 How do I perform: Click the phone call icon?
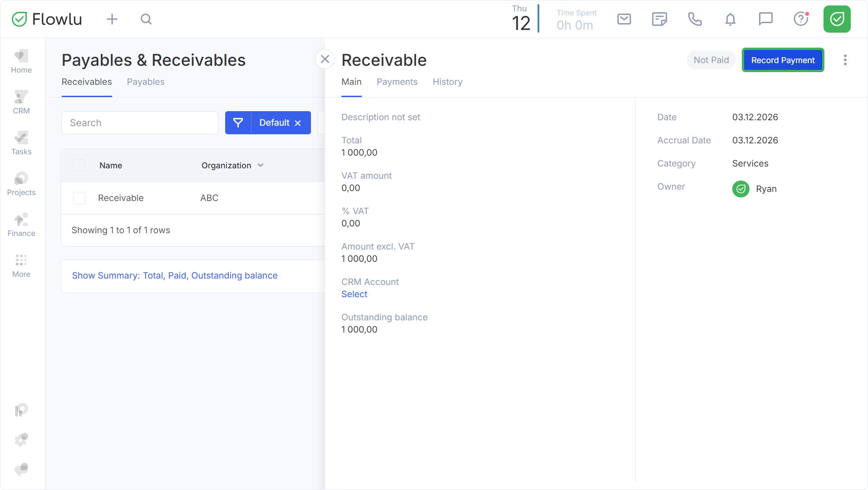(x=695, y=19)
